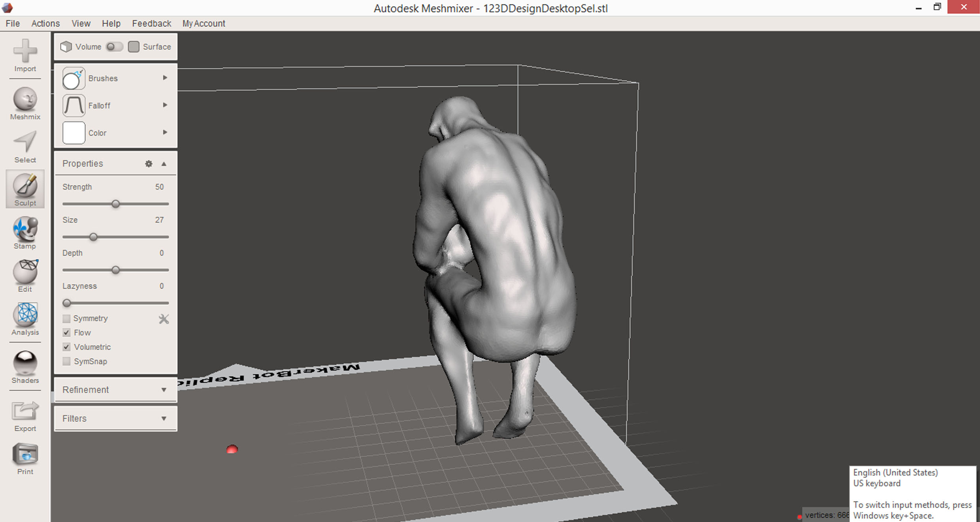Open the Stamp tool
Viewport: 980px width, 522px height.
pos(25,233)
